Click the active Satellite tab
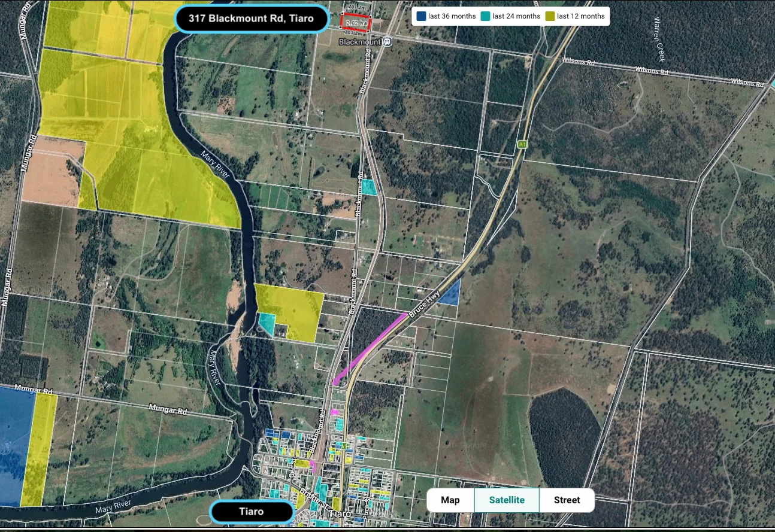The image size is (775, 532). click(507, 500)
